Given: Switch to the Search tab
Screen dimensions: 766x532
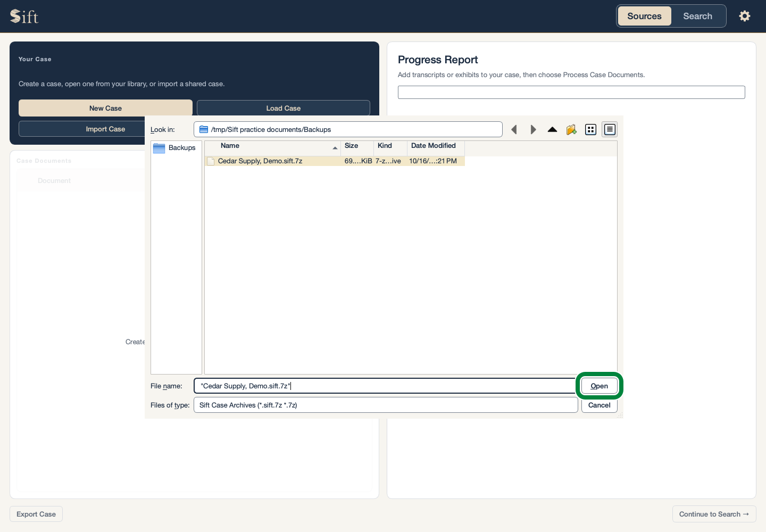Looking at the screenshot, I should pyautogui.click(x=697, y=16).
